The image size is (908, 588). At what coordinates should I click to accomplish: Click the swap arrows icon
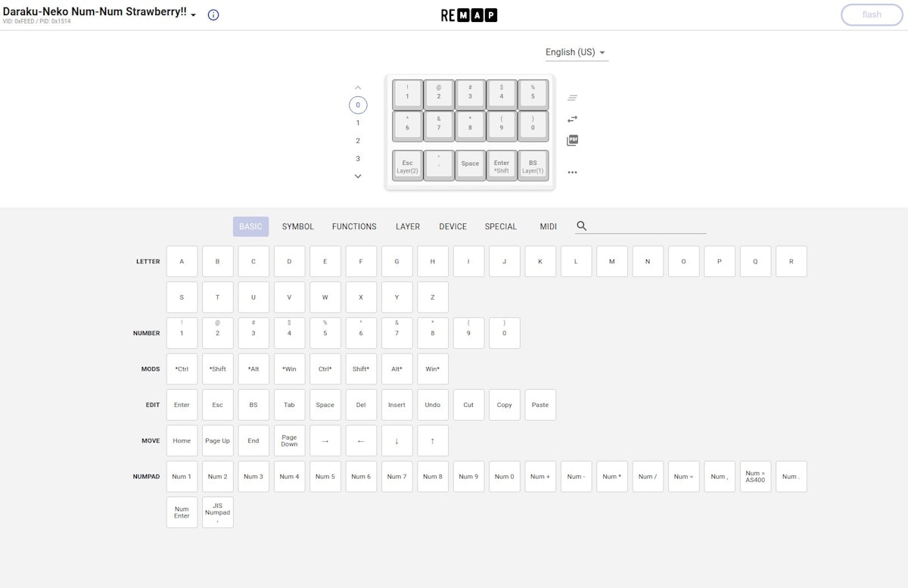pyautogui.click(x=573, y=119)
